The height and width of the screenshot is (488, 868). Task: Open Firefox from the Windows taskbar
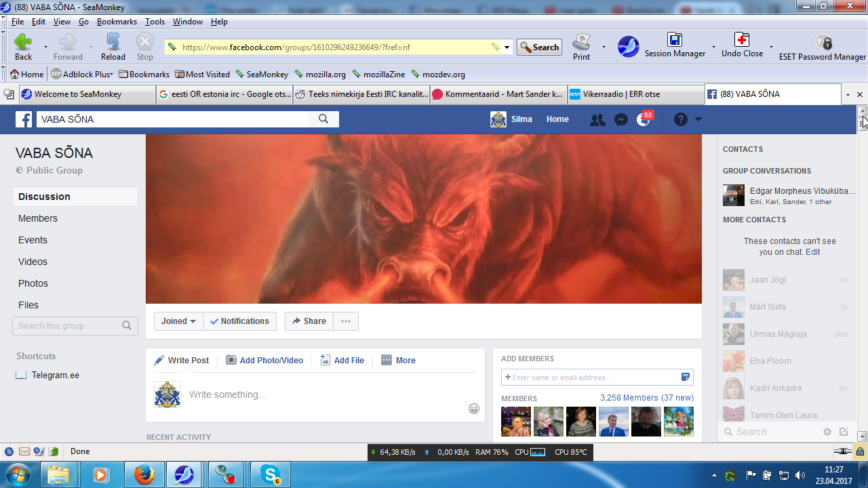tap(144, 474)
